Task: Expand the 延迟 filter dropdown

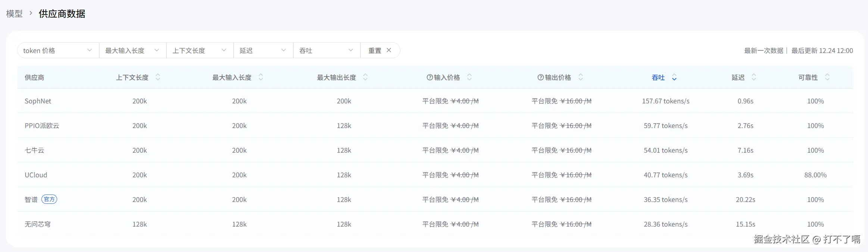Action: pos(263,50)
